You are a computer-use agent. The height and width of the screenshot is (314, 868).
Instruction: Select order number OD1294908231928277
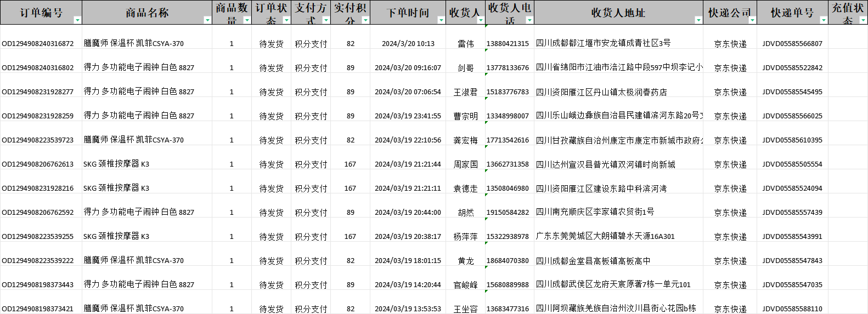click(x=38, y=92)
